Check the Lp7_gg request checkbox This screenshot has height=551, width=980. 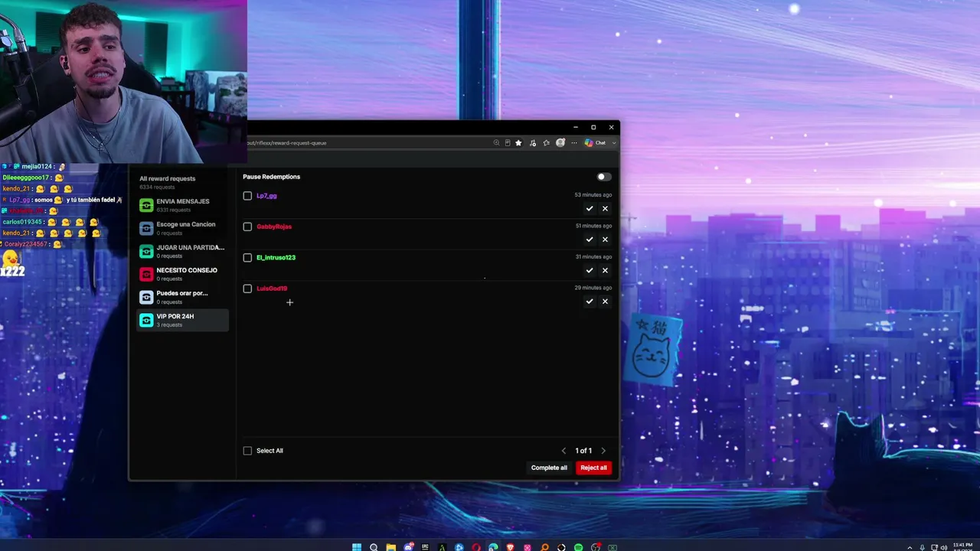coord(247,196)
